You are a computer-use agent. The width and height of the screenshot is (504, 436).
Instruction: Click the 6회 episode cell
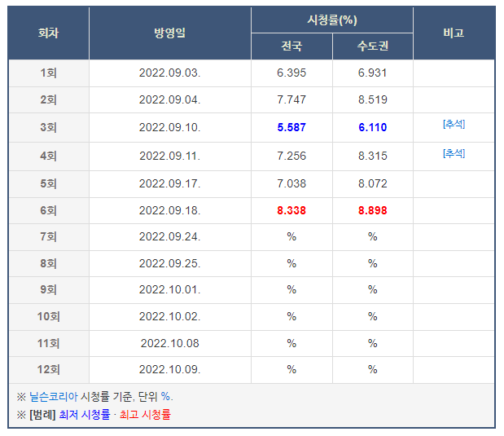[49, 210]
